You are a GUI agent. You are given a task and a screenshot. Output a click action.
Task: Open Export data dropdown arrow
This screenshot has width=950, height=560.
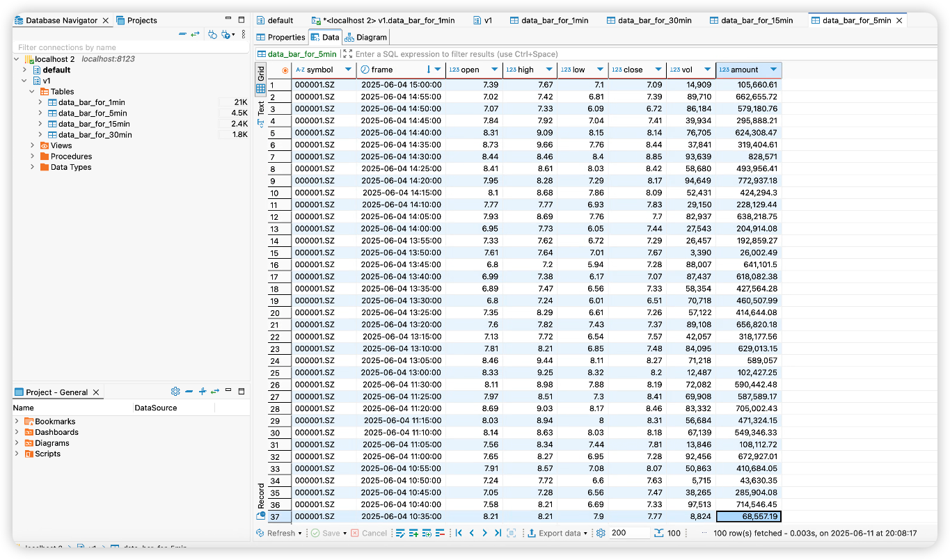(x=585, y=534)
